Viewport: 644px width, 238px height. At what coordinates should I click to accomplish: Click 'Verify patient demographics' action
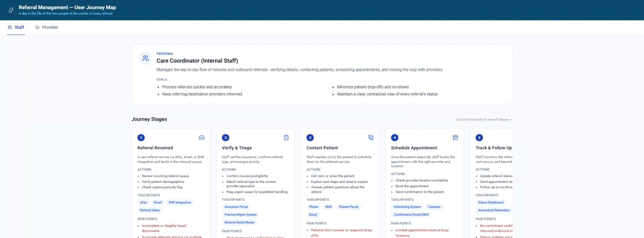click(x=163, y=182)
